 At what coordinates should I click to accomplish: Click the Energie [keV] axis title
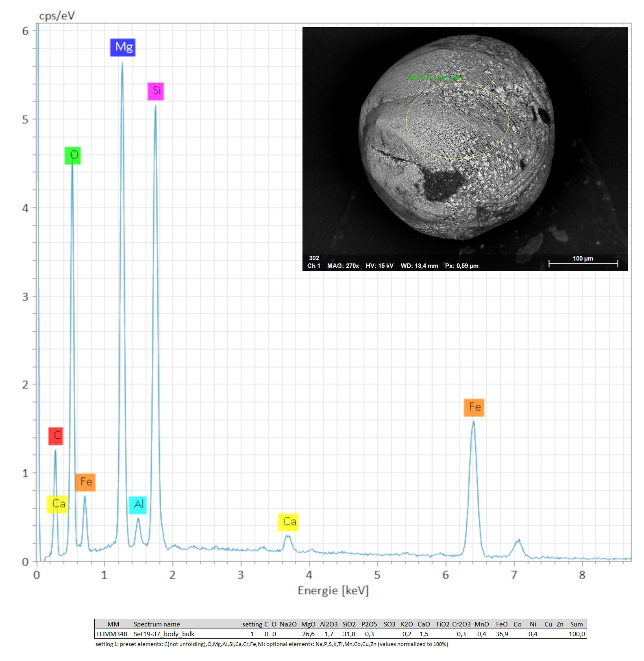[333, 590]
